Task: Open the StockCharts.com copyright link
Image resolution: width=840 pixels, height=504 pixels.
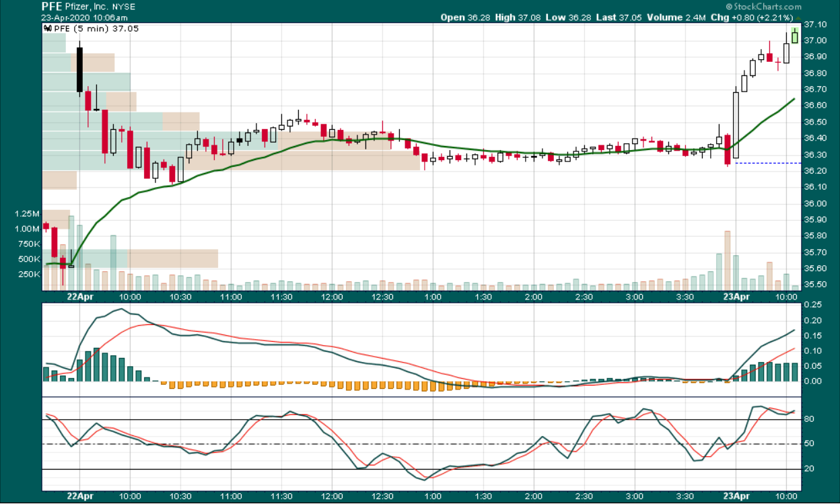Action: [763, 7]
